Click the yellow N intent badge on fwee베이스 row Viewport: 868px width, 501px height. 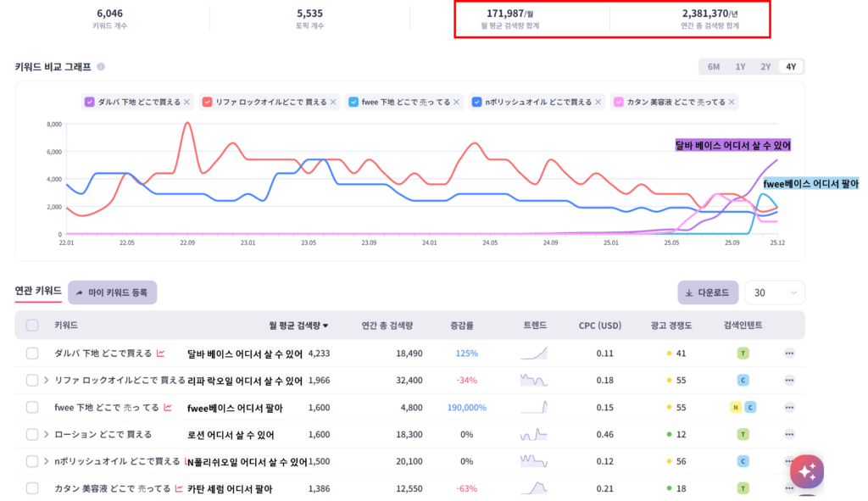coord(734,407)
